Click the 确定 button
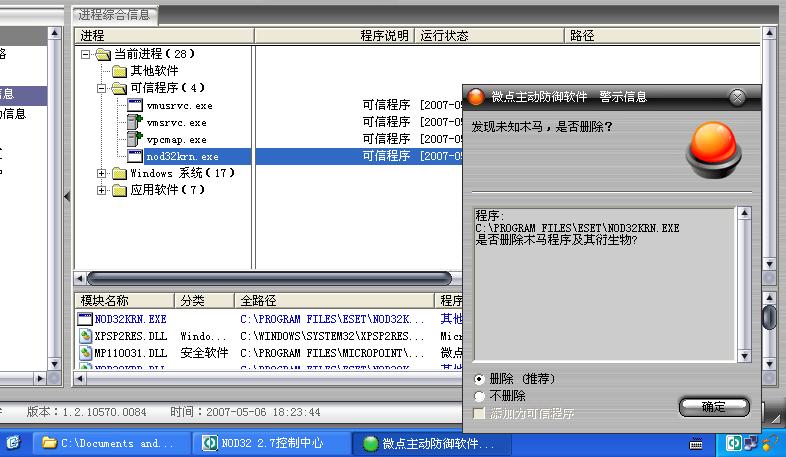 point(714,406)
